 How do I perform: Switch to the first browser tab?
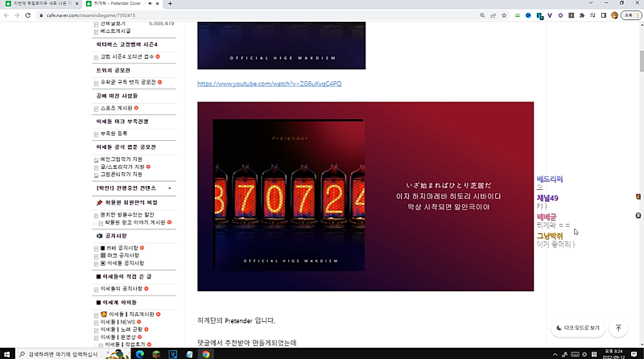coord(42,3)
